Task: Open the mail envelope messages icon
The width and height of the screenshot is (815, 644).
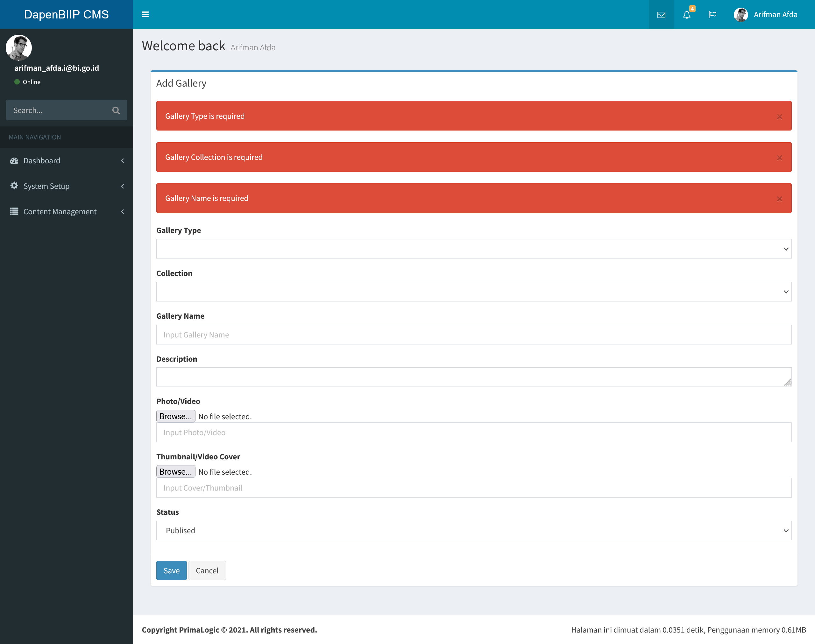Action: [661, 15]
